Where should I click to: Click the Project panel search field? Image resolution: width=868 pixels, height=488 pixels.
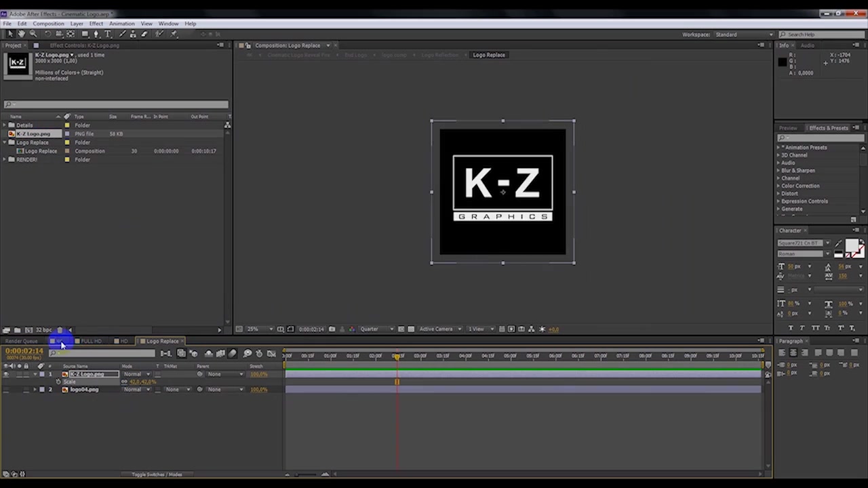[x=116, y=104]
